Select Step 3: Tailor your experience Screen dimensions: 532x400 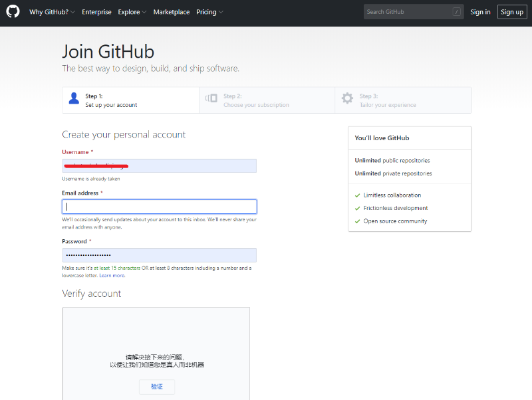pyautogui.click(x=403, y=100)
